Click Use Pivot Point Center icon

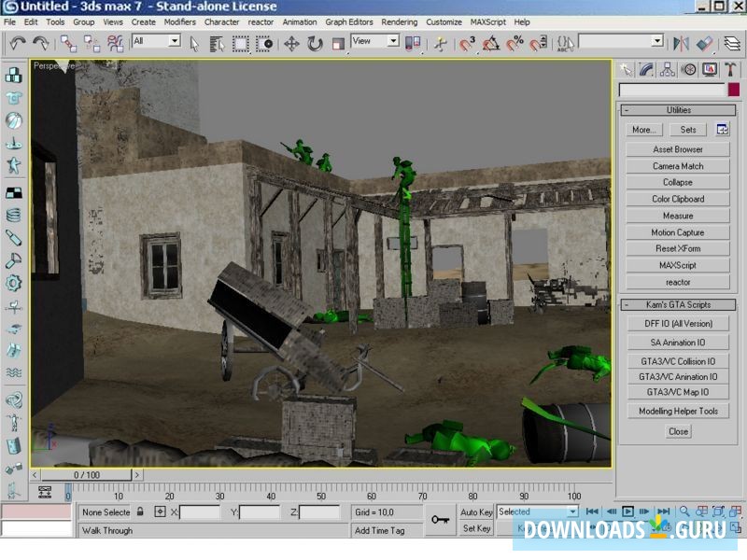pos(413,43)
